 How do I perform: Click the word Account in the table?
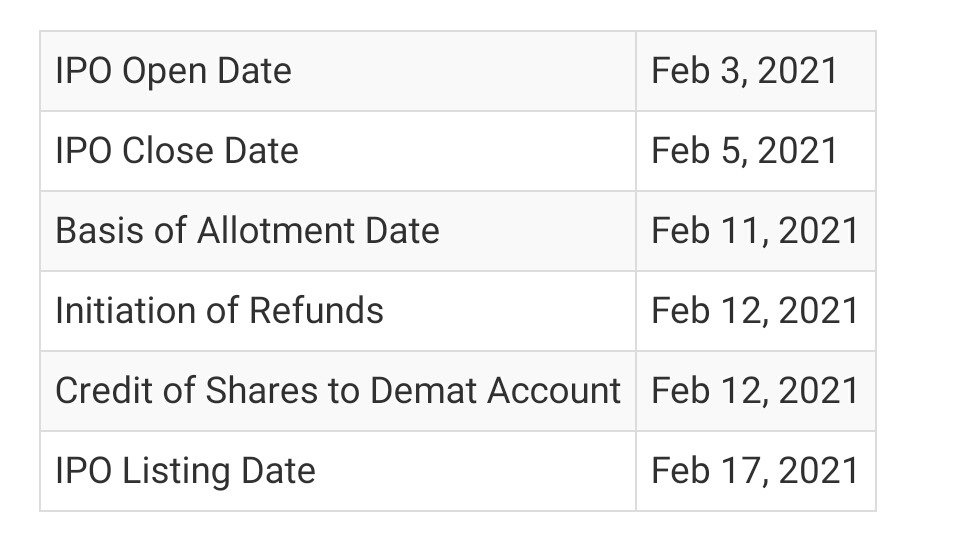[554, 390]
